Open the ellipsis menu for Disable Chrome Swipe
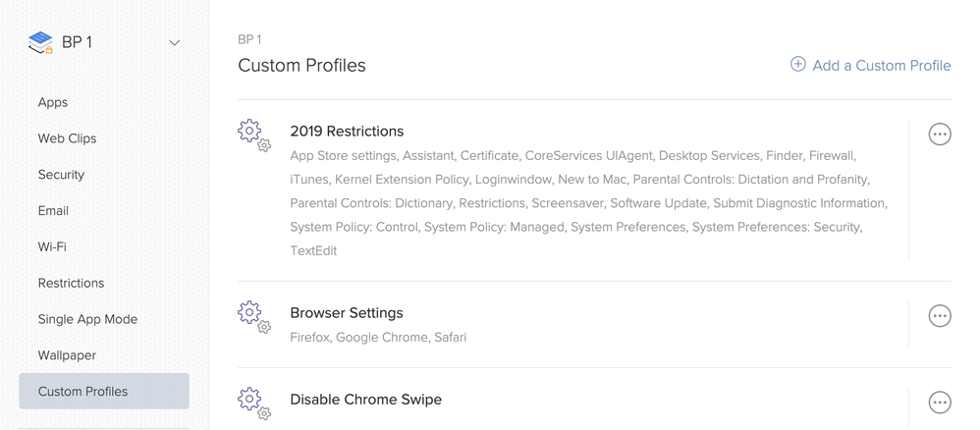This screenshot has height=430, width=980. (x=940, y=403)
